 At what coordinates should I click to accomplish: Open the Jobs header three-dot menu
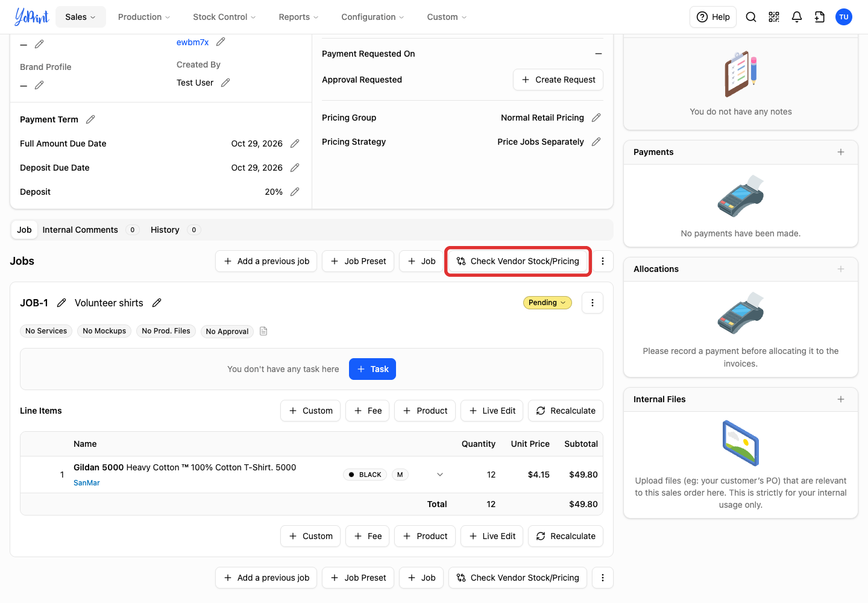click(x=603, y=261)
